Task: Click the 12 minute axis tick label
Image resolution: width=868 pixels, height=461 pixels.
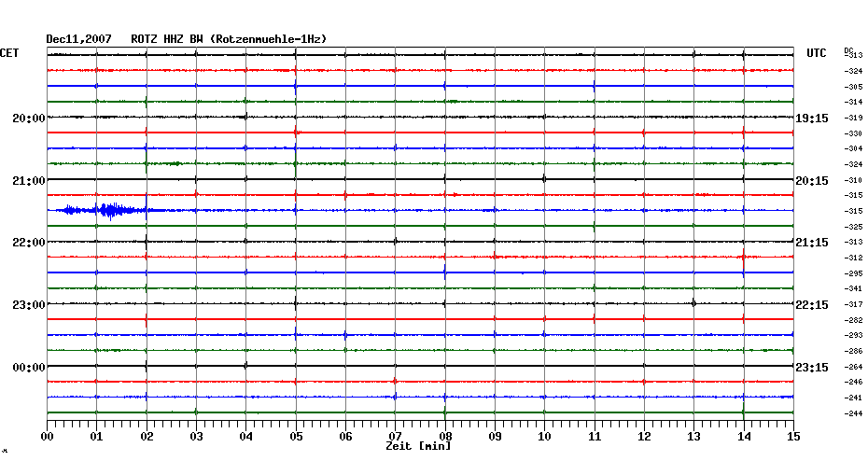Action: [x=644, y=437]
